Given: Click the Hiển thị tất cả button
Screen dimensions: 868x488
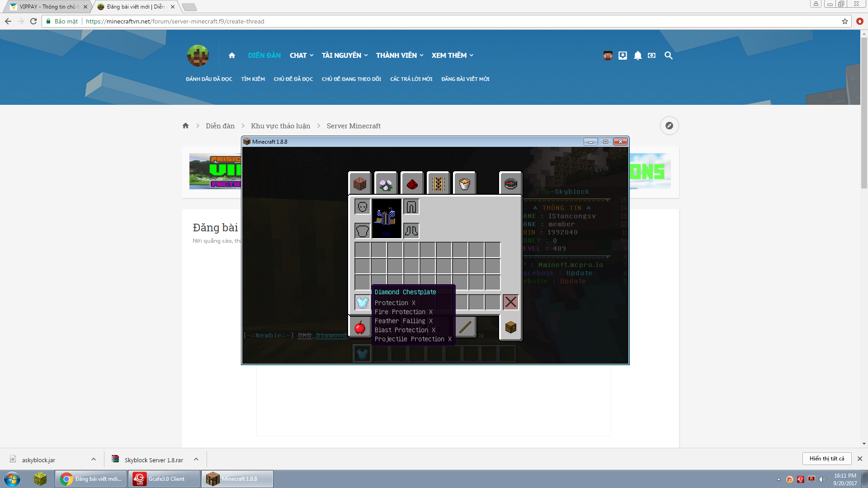Looking at the screenshot, I should [826, 459].
